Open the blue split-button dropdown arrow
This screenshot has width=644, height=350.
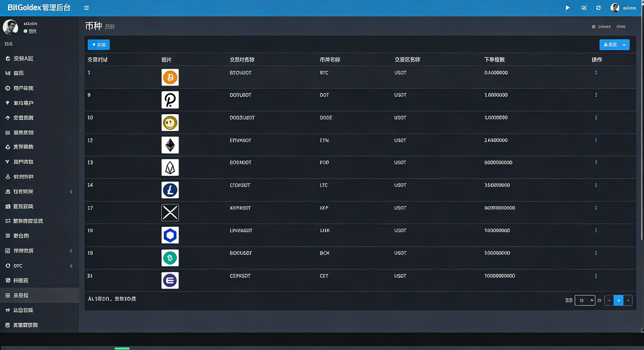coord(624,45)
